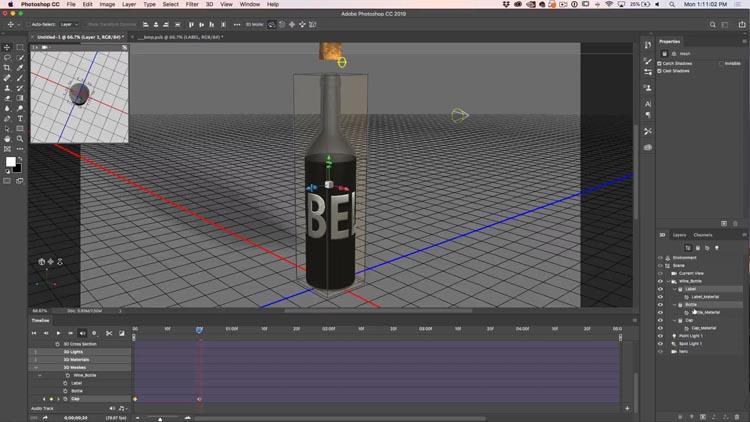Switch to the second document tab (LABEL)

point(181,37)
